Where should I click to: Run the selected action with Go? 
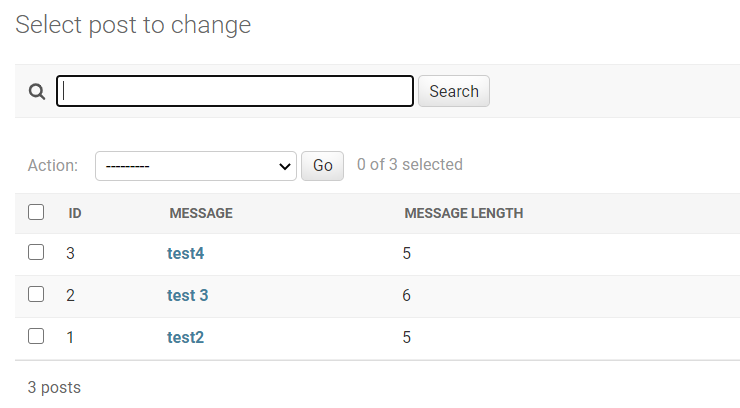[322, 165]
